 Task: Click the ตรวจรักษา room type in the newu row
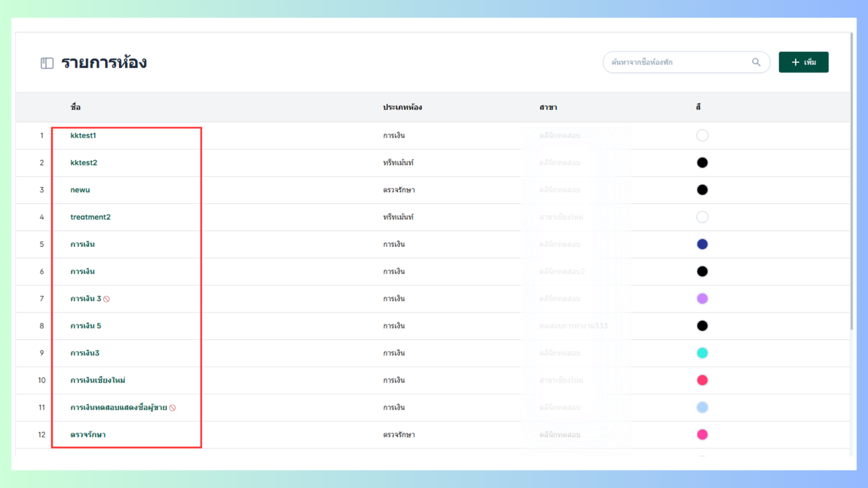coord(399,190)
